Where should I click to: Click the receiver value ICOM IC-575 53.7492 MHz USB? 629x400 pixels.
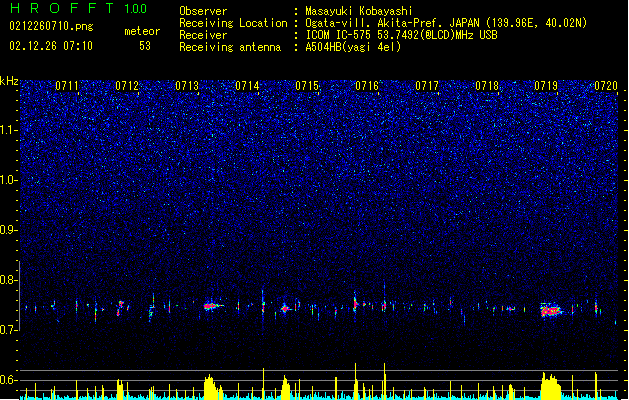(402, 35)
